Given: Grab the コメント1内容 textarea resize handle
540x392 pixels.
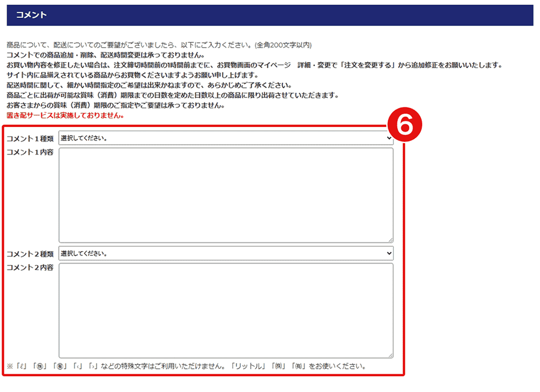Looking at the screenshot, I should (390, 240).
